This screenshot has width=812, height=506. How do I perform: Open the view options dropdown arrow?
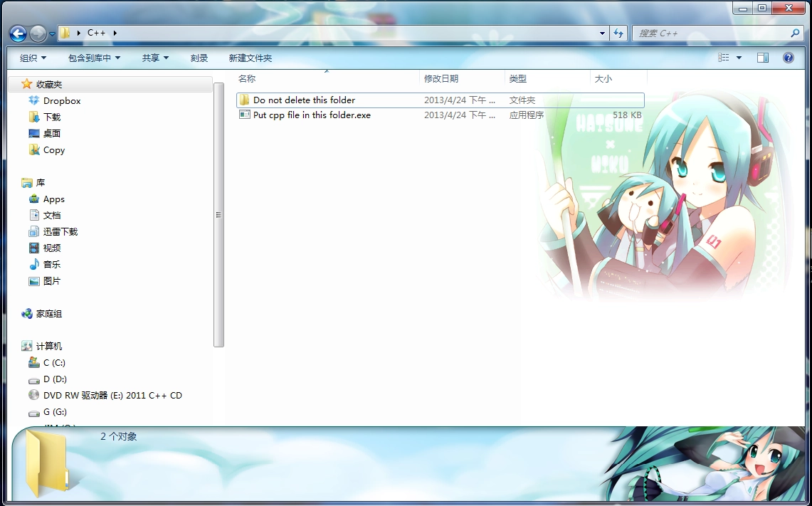pyautogui.click(x=739, y=58)
